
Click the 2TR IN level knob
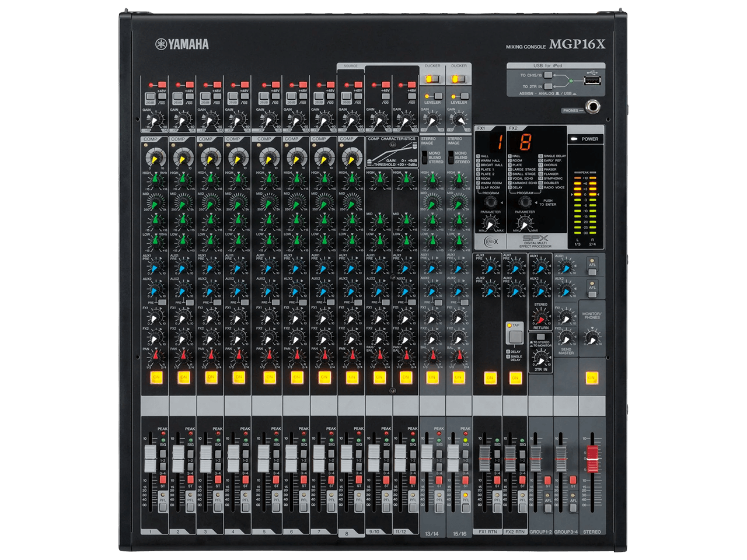click(x=541, y=358)
